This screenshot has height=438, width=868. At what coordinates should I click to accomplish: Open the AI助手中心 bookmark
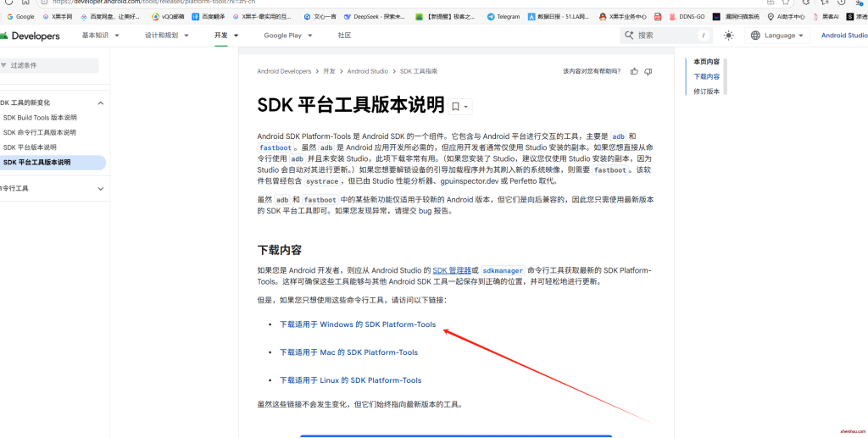pos(786,17)
